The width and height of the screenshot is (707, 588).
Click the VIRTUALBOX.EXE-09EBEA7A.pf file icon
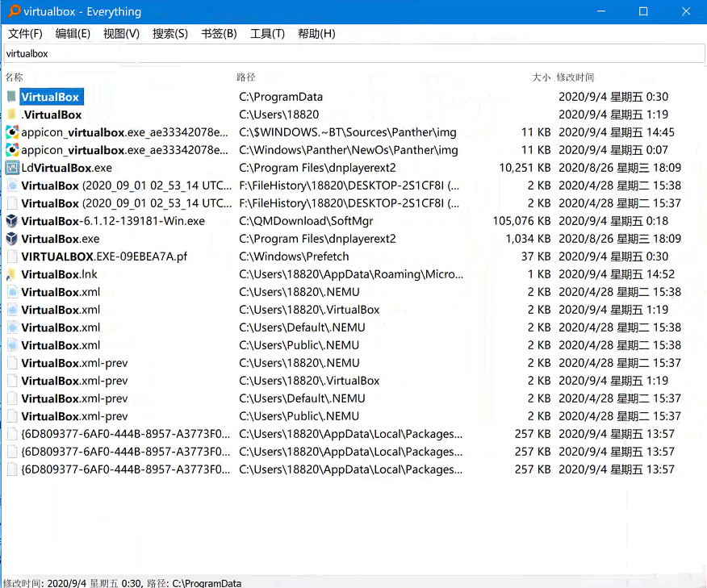point(13,256)
